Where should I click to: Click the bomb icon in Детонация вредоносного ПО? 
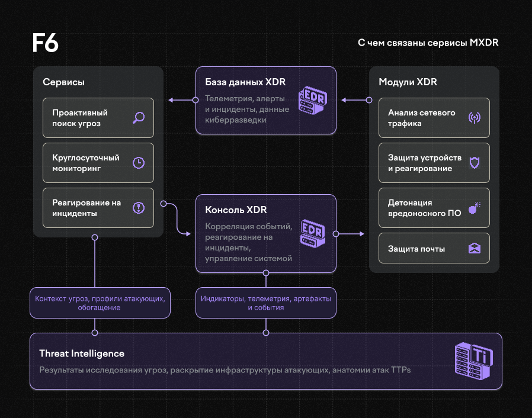pyautogui.click(x=474, y=208)
